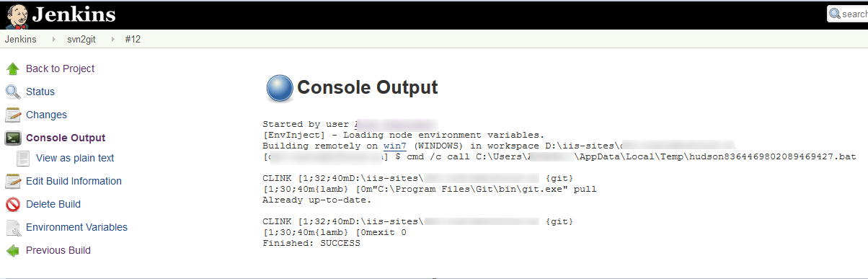
Task: Click the green Previous Build arrow icon
Action: pos(13,251)
